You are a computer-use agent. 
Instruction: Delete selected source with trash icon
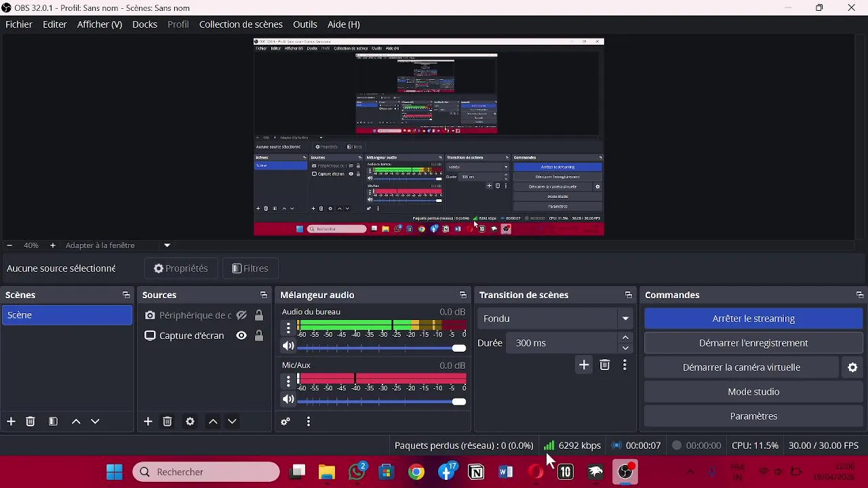(167, 422)
